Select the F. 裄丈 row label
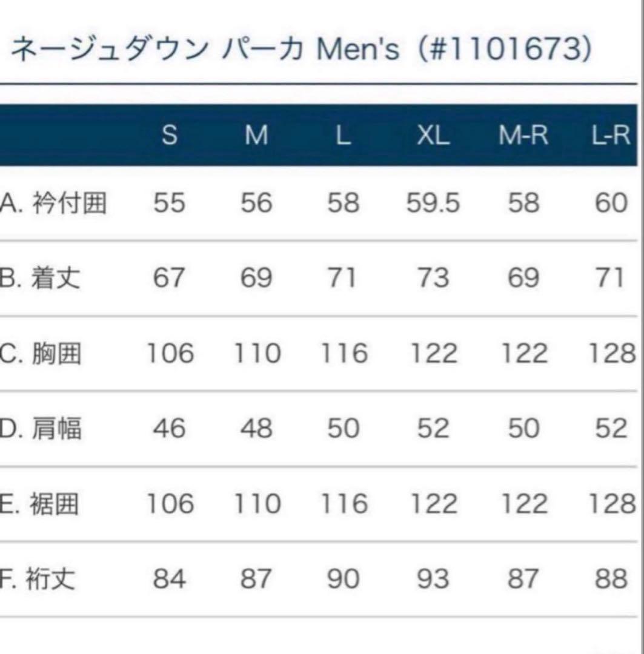The height and width of the screenshot is (654, 644). [38, 580]
